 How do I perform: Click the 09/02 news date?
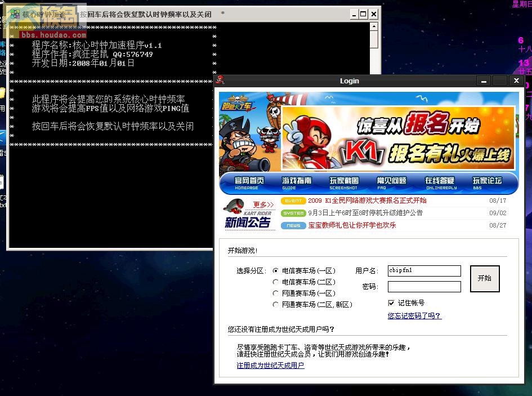[498, 213]
